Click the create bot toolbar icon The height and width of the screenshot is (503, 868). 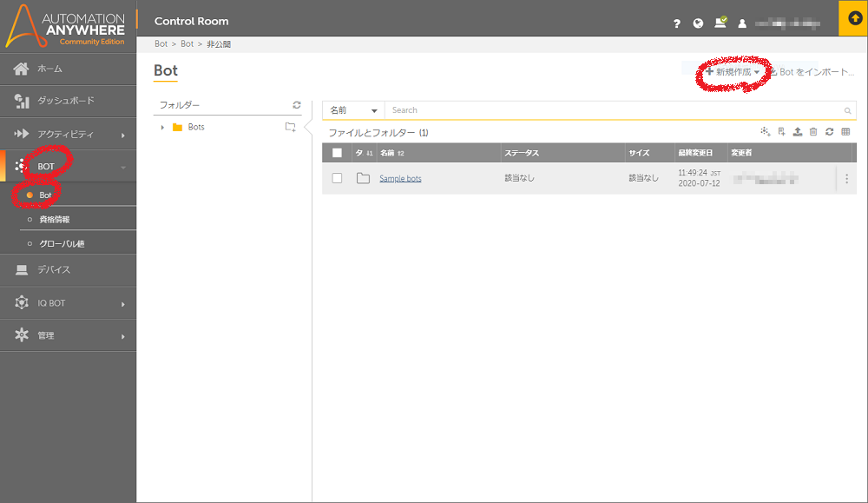click(765, 132)
